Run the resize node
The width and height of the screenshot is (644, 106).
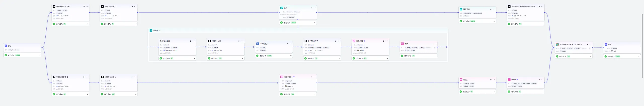pyautogui.click(x=539, y=80)
